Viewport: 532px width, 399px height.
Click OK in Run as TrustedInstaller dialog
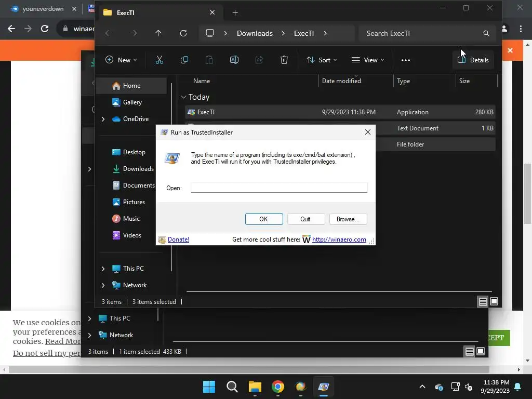pos(264,219)
